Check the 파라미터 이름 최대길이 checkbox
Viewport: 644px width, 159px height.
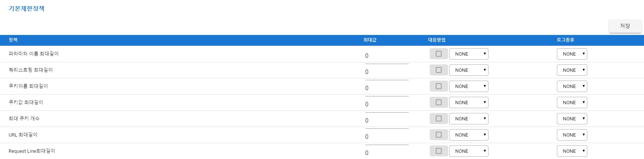(439, 54)
